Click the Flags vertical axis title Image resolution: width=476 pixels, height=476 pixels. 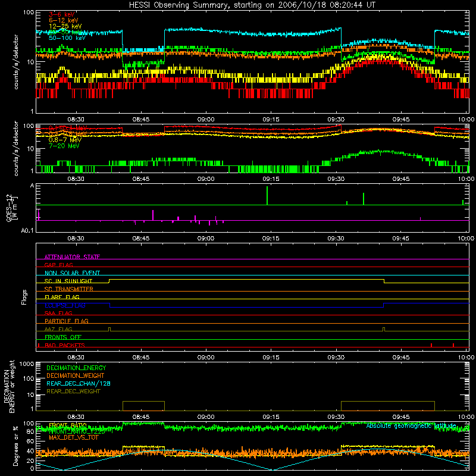24,297
